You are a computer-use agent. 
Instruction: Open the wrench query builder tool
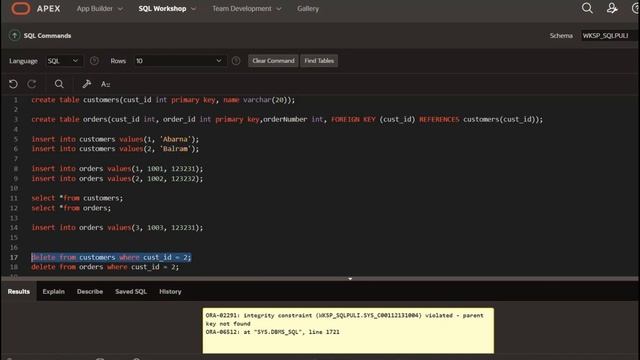87,84
